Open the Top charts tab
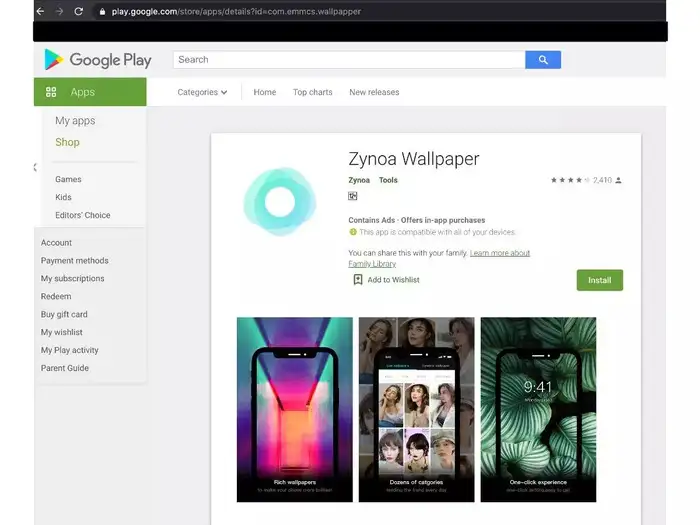The width and height of the screenshot is (700, 525). pyautogui.click(x=312, y=92)
